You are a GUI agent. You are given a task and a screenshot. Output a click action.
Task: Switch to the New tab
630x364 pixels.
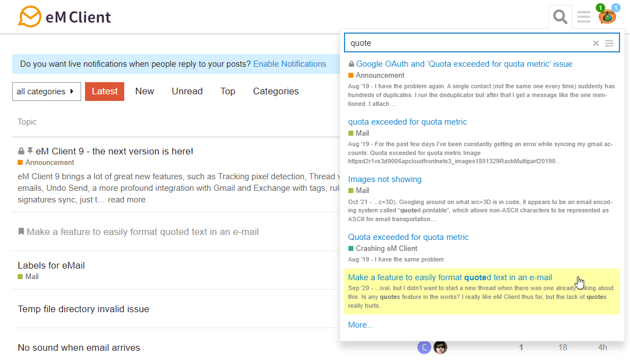pos(145,92)
